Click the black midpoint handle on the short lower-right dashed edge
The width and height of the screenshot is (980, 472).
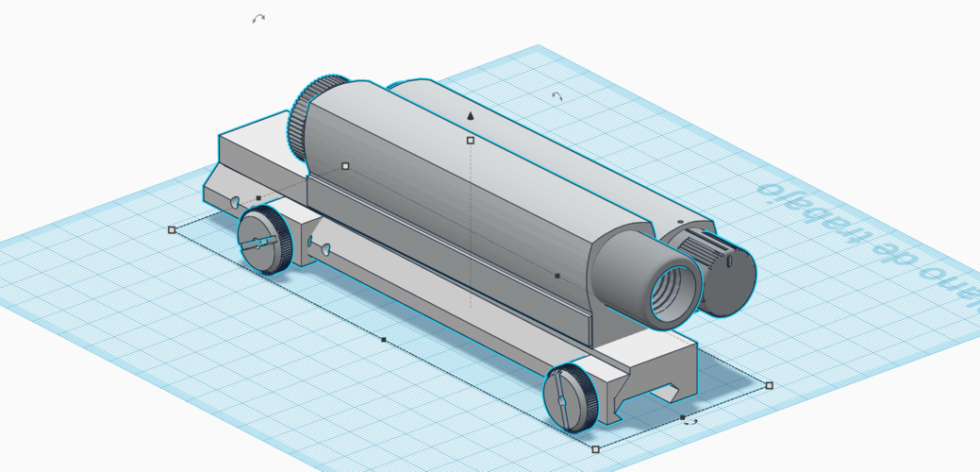coord(683,417)
